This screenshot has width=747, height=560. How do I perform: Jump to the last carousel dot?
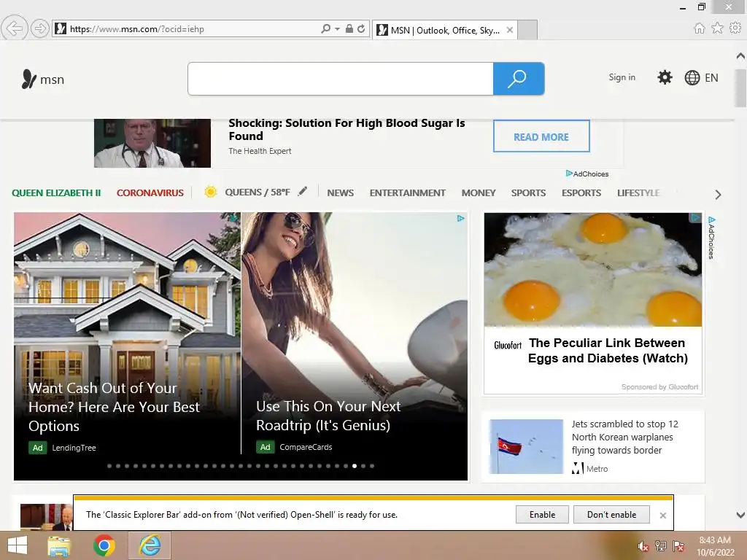(x=372, y=466)
